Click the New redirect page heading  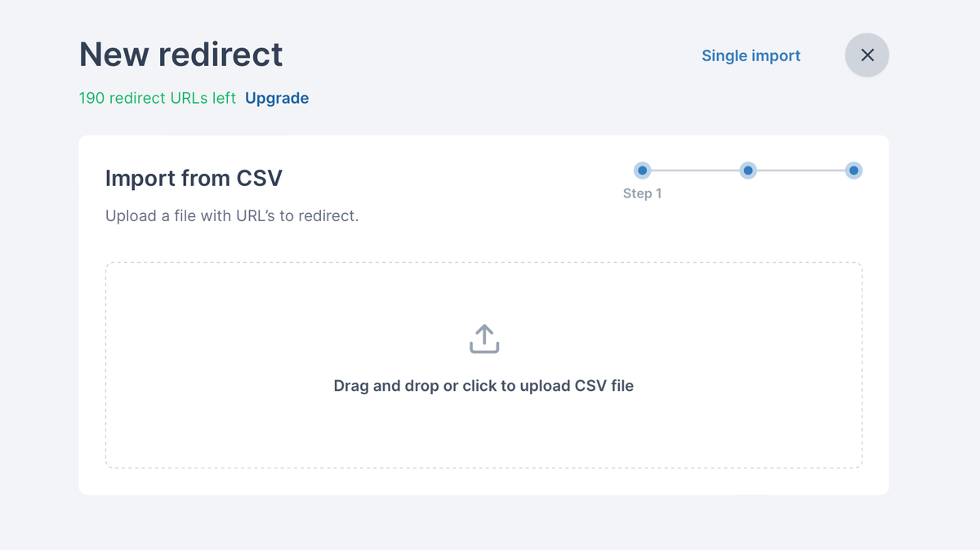[180, 55]
